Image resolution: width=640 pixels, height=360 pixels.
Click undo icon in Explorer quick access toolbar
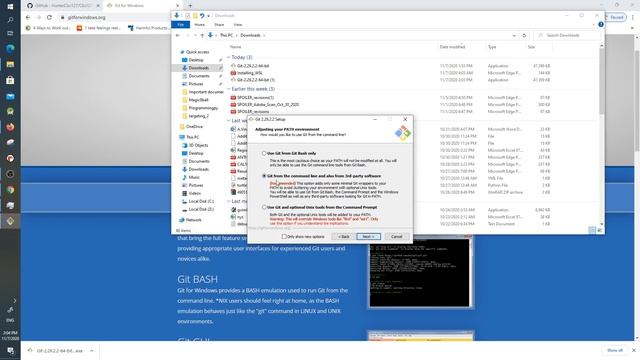click(202, 16)
